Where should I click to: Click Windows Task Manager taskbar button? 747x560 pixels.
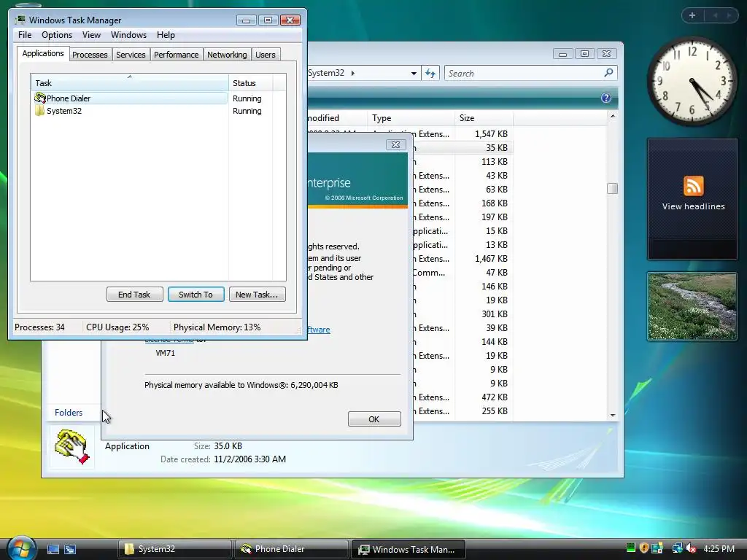[408, 549]
